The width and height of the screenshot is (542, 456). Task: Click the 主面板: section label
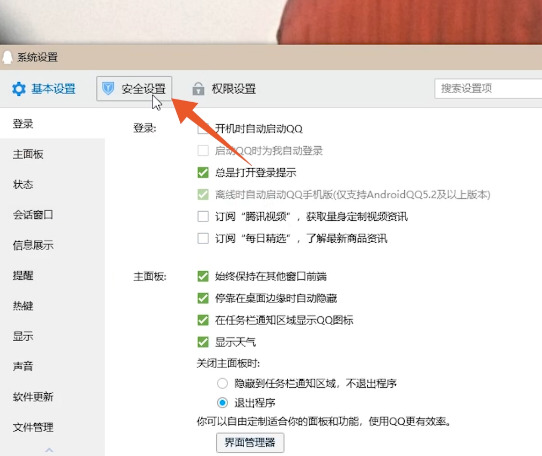(x=150, y=277)
